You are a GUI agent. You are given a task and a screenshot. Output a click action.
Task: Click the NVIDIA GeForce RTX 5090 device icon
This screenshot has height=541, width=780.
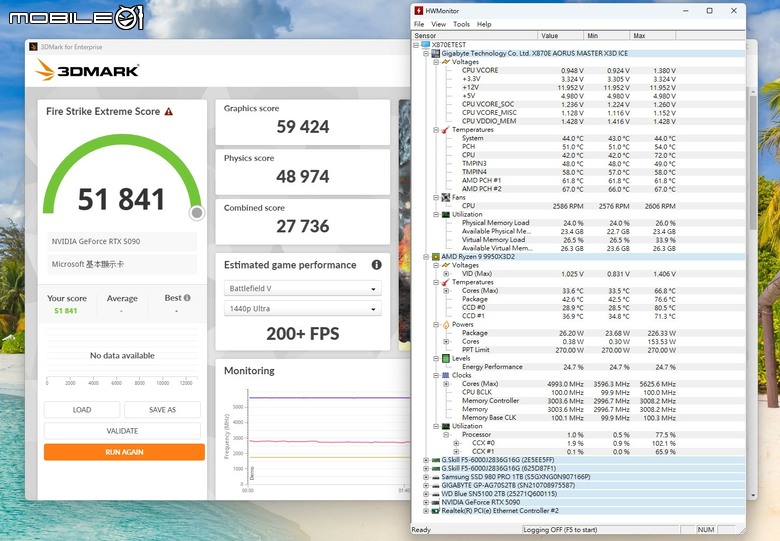[x=436, y=502]
